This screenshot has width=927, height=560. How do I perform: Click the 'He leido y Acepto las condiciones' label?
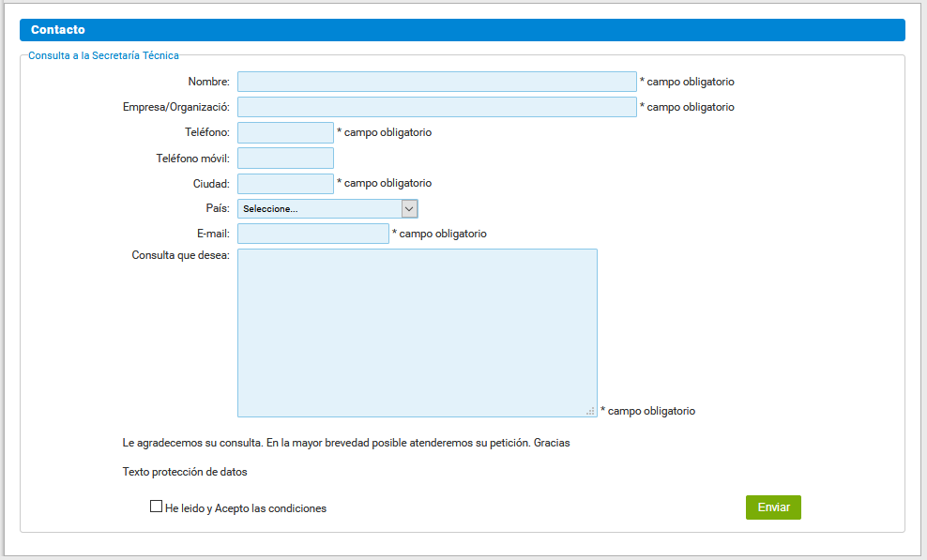point(246,508)
